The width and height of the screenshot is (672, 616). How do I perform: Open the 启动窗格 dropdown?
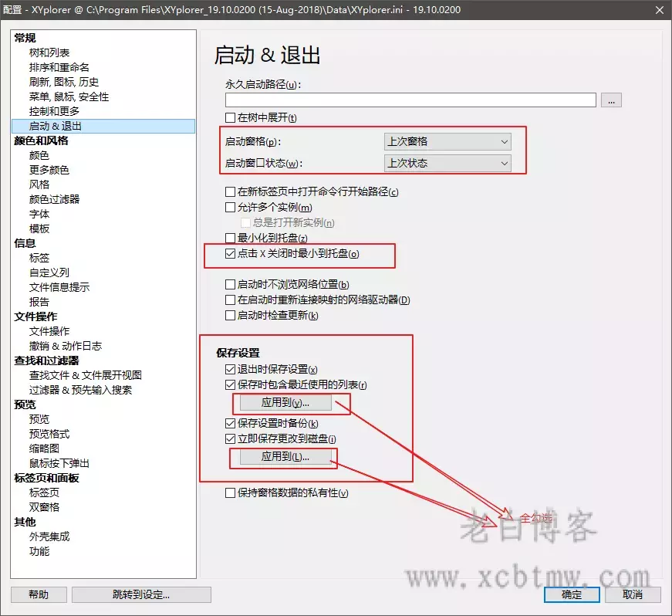447,141
